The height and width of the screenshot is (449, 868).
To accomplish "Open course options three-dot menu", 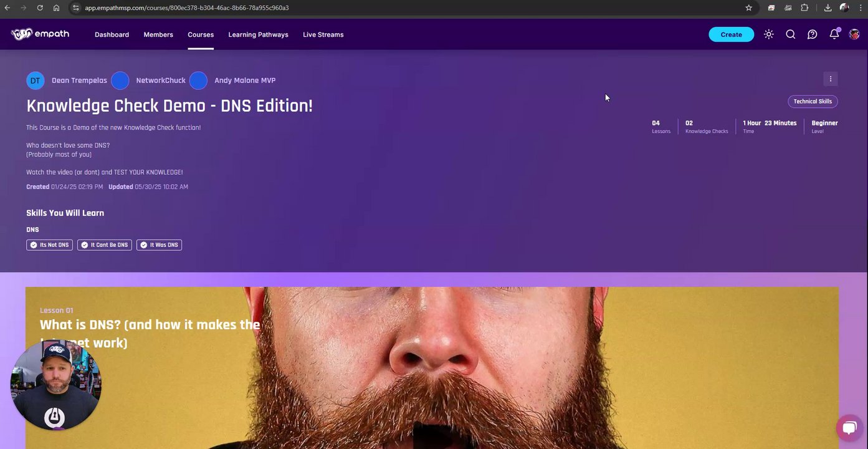I will coord(830,79).
